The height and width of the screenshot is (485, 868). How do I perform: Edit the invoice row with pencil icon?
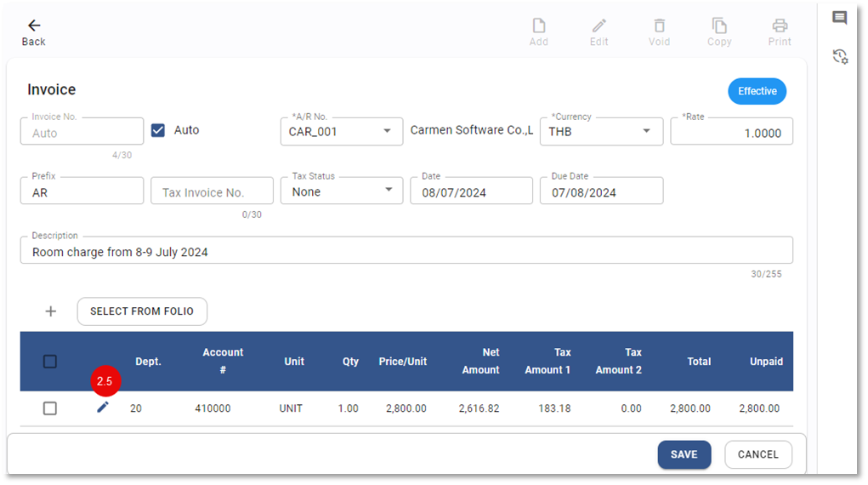click(103, 408)
